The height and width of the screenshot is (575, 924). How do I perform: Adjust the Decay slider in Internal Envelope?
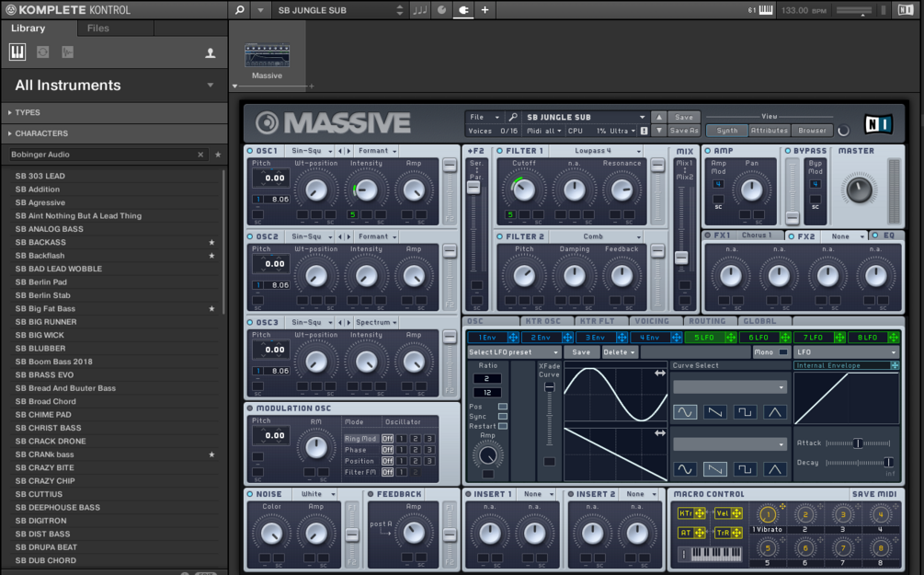tap(888, 463)
